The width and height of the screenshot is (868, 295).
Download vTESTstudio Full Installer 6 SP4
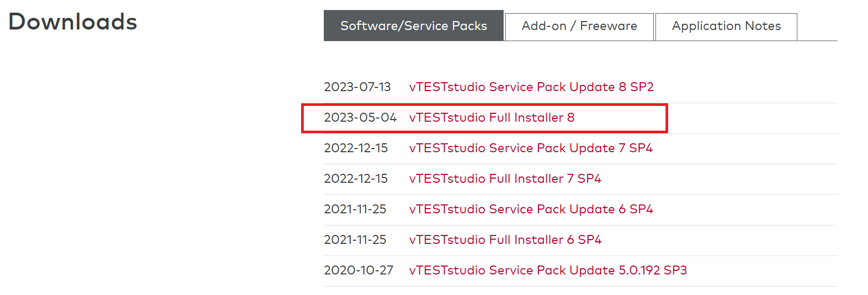coord(505,240)
